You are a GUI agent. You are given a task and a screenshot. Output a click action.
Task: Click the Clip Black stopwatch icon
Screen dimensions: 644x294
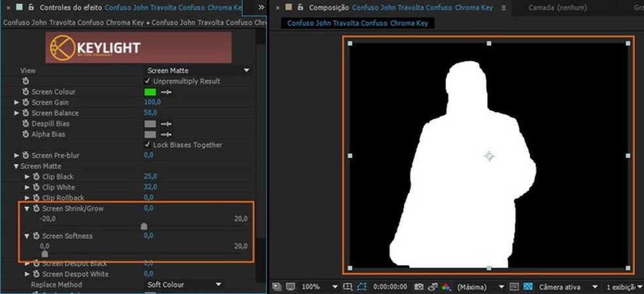[35, 177]
